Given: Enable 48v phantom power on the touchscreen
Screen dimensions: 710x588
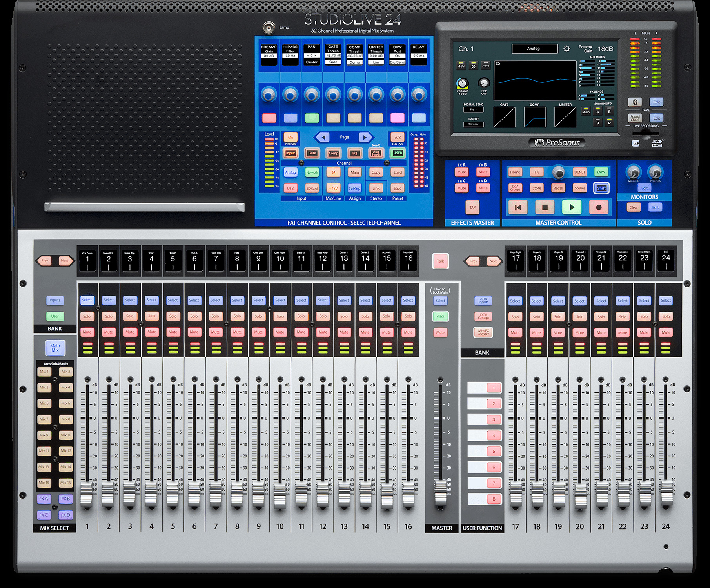Looking at the screenshot, I should [x=461, y=66].
